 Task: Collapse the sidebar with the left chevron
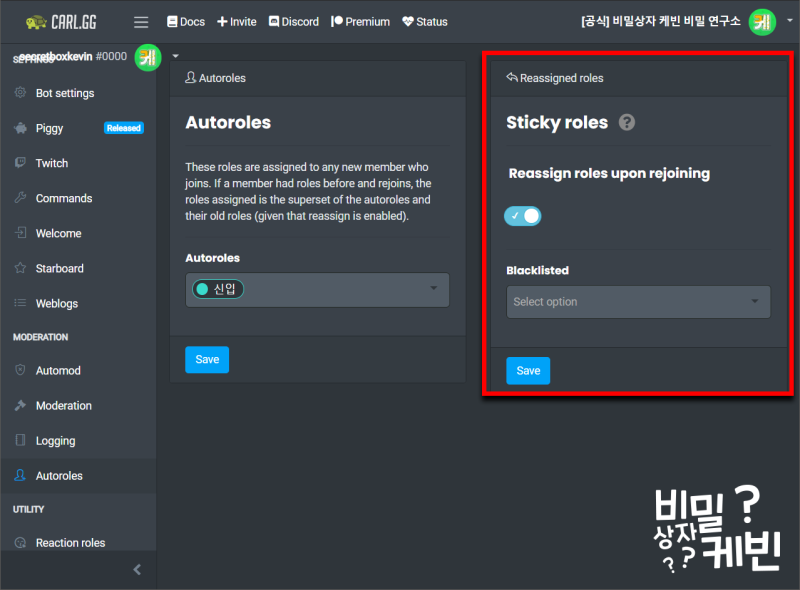tap(137, 570)
